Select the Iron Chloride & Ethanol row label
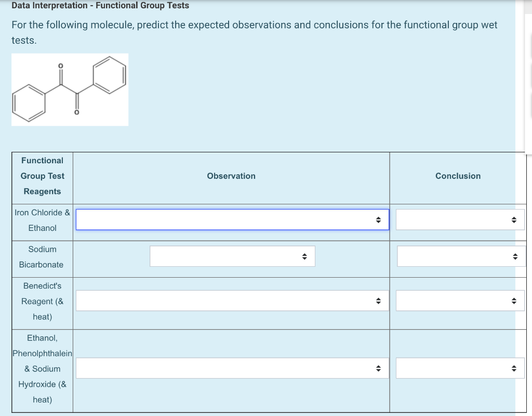 pyautogui.click(x=42, y=220)
